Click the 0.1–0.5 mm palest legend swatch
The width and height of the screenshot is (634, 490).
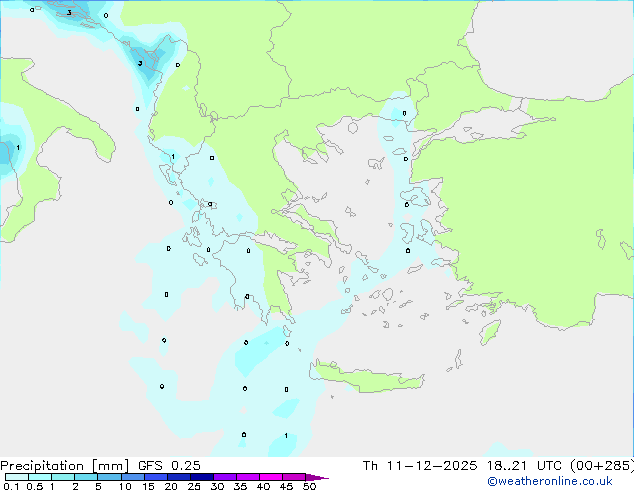17,477
